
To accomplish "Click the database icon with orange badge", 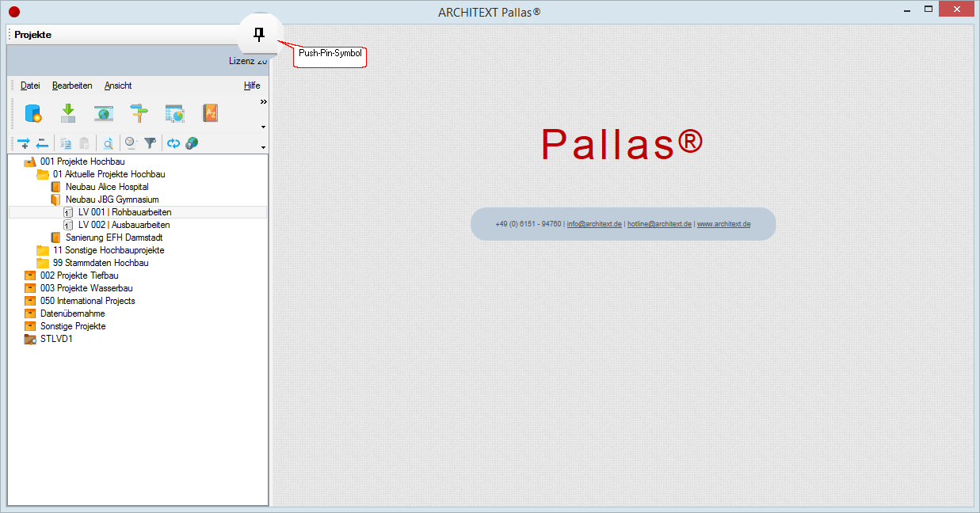I will (32, 113).
